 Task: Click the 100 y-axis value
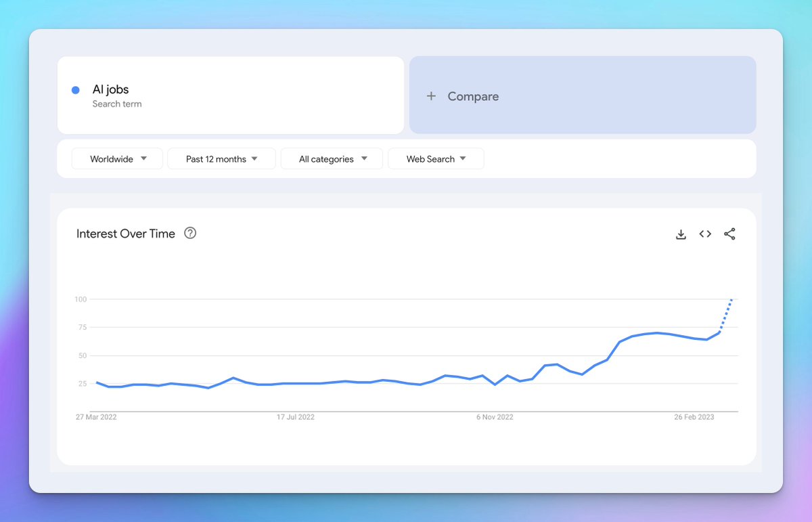tap(81, 299)
